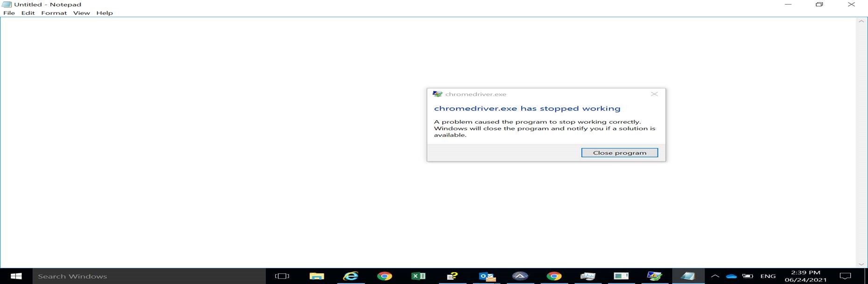The width and height of the screenshot is (868, 284).
Task: Open the OneDrive tray icon
Action: [x=731, y=276]
